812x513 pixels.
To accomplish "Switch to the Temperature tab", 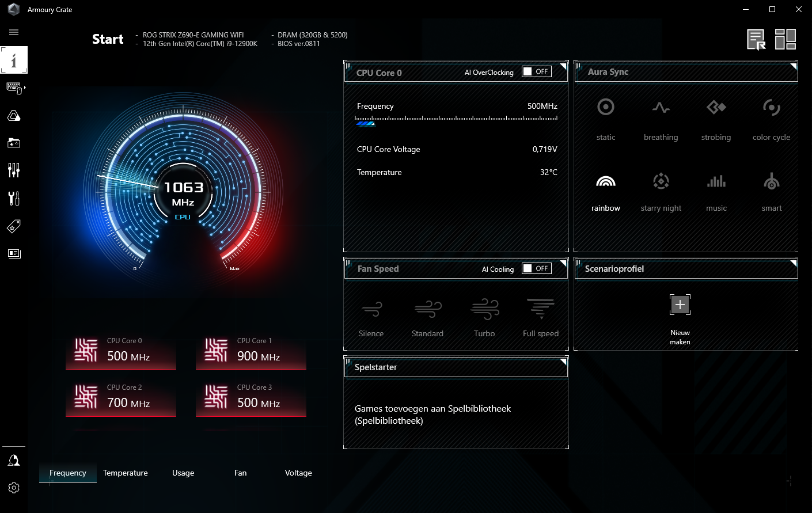I will coord(126,473).
